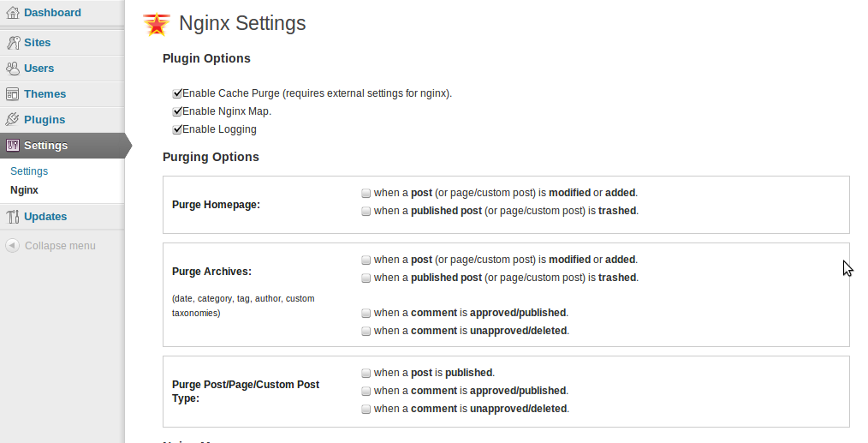868x443 pixels.
Task: Open the Settings submenu link
Action: tap(29, 171)
